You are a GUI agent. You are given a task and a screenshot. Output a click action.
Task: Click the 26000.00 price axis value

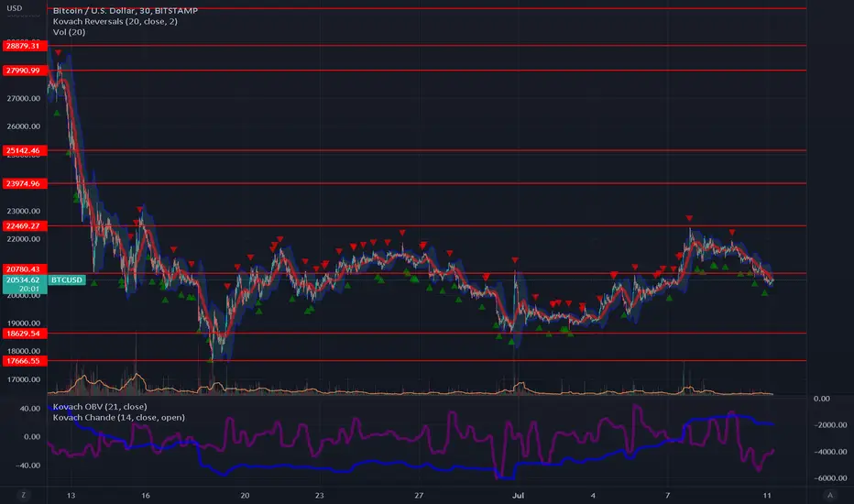(24, 126)
